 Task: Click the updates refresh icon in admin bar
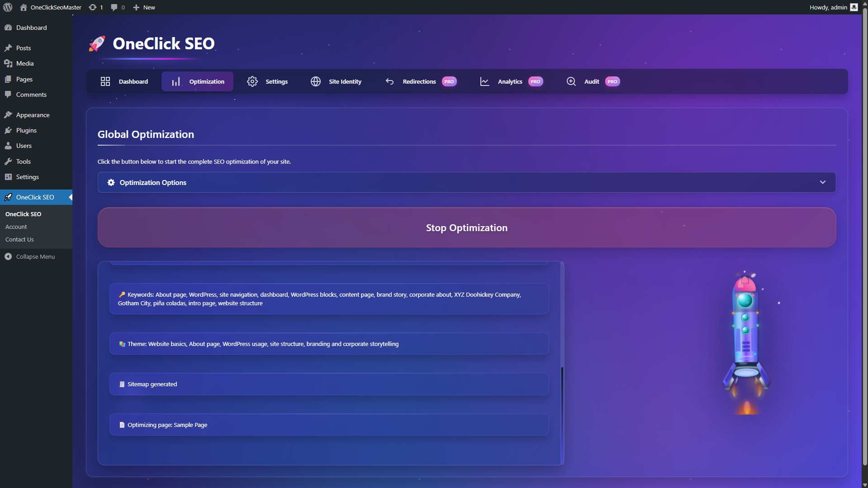click(92, 7)
